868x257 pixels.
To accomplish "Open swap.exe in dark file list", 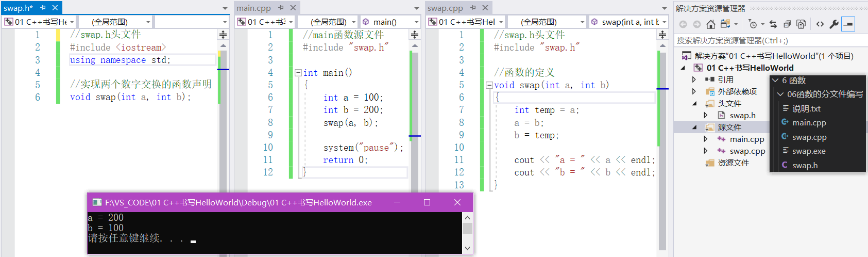I will [809, 151].
